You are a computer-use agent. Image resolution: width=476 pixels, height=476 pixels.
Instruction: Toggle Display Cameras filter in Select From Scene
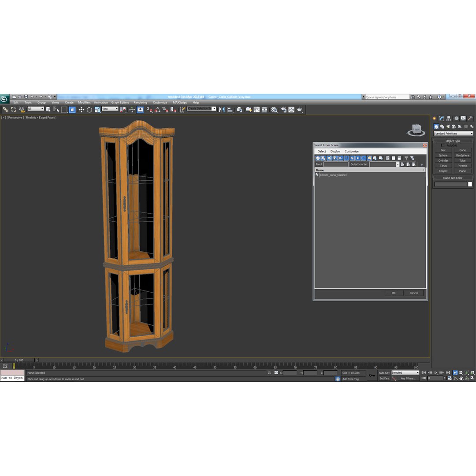[x=335, y=158]
